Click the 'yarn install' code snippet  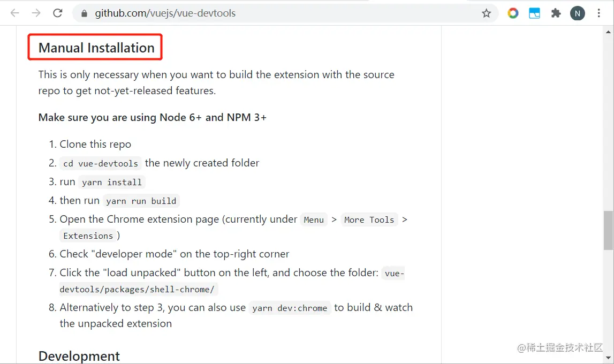click(111, 182)
